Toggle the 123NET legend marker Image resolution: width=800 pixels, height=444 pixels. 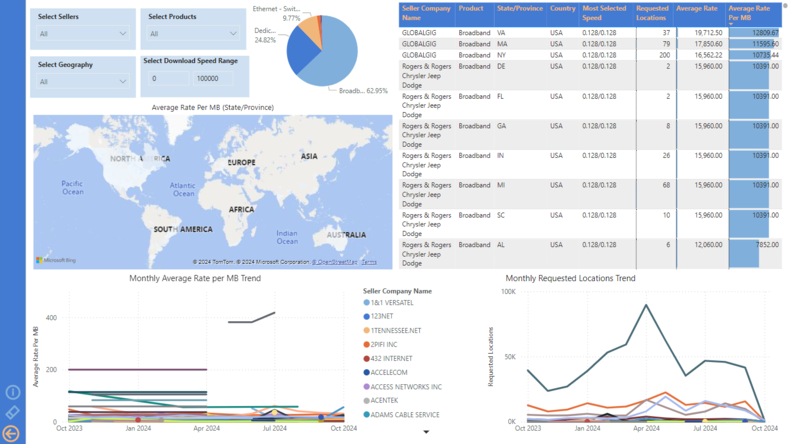[367, 317]
